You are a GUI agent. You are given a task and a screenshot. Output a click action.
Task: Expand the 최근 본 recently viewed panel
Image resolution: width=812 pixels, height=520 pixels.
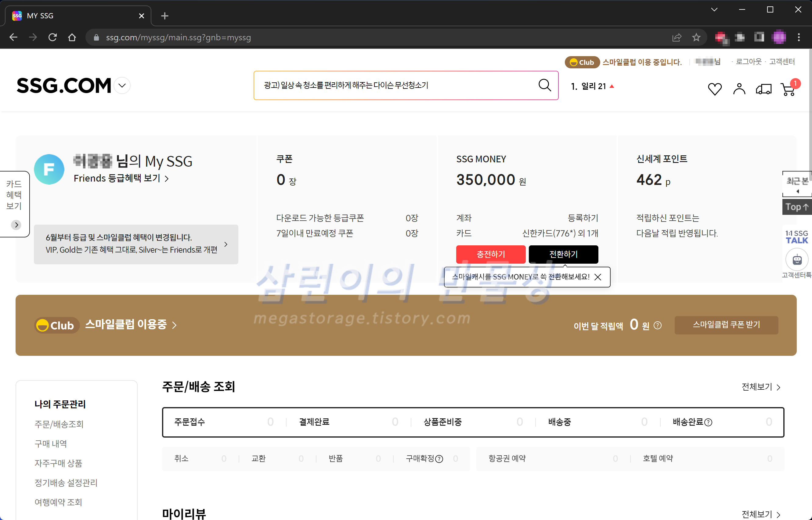[x=797, y=184]
